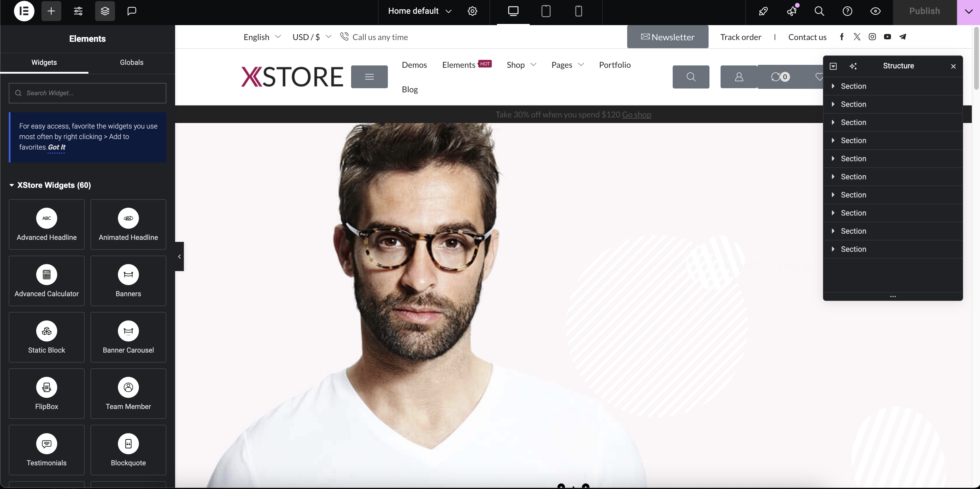
Task: Open the Elements HOT menu item
Action: coord(467,65)
